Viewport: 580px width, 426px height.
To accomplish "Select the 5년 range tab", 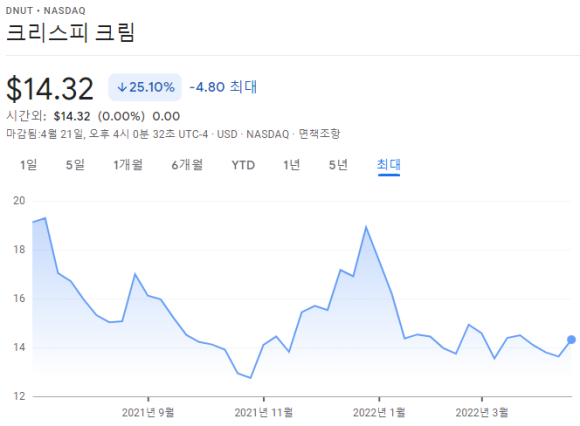I will tap(338, 165).
